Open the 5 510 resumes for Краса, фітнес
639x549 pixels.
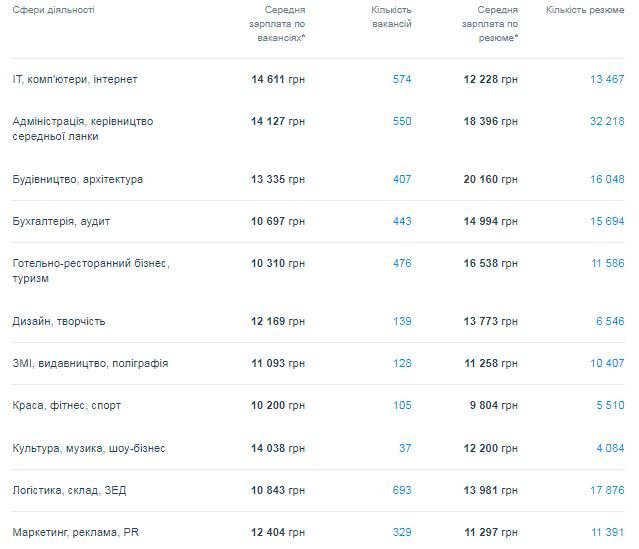609,405
